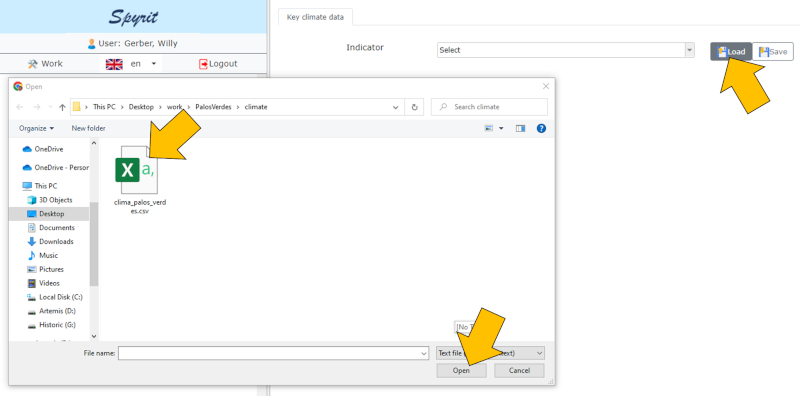Screen dimensions: 800x396
Task: Switch to Key climate data tab
Action: (x=315, y=17)
